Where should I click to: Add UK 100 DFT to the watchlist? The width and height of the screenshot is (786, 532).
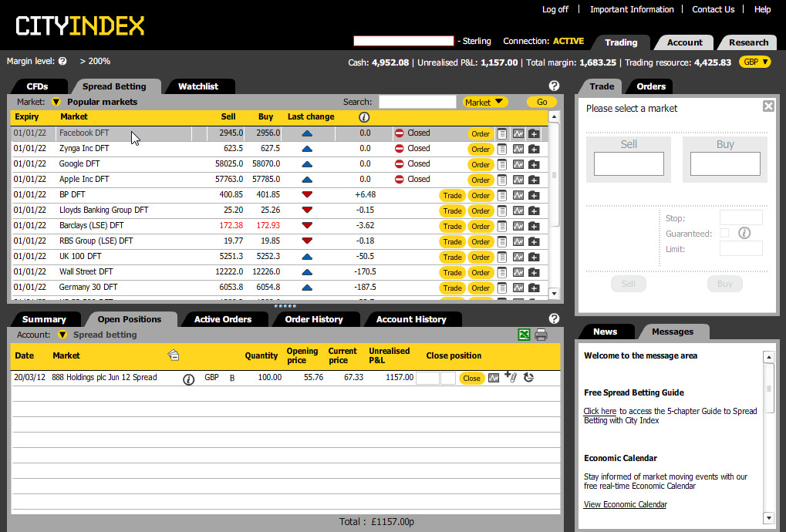[x=534, y=258]
